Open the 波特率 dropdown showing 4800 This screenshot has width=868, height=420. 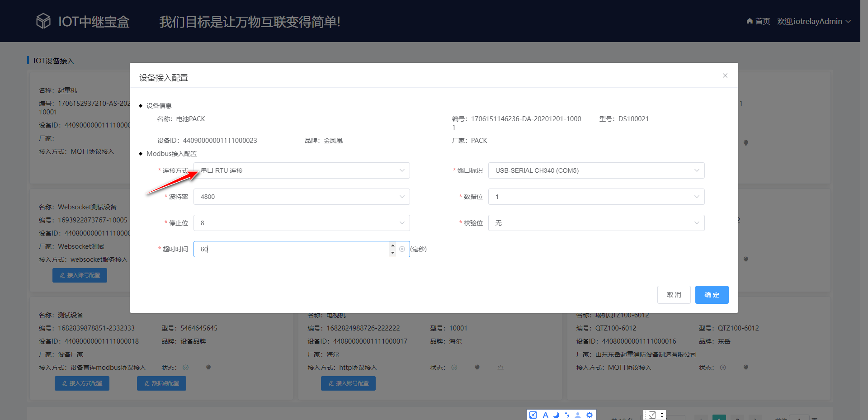(x=301, y=197)
